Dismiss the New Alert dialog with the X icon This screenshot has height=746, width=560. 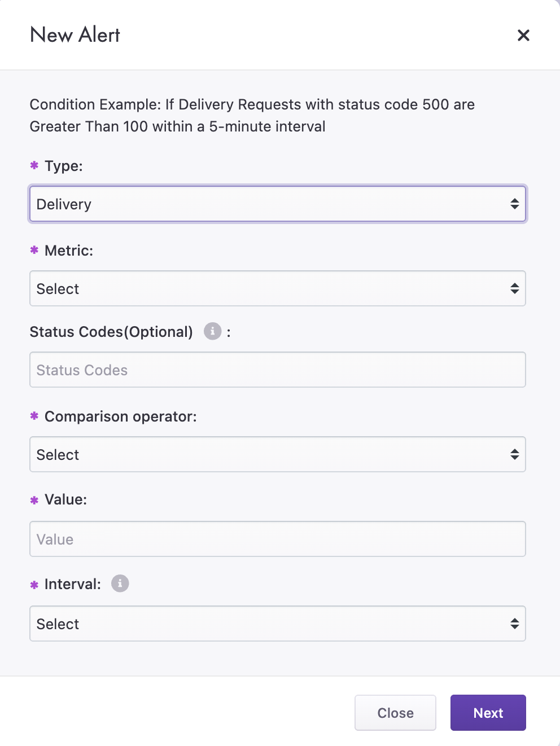[523, 36]
